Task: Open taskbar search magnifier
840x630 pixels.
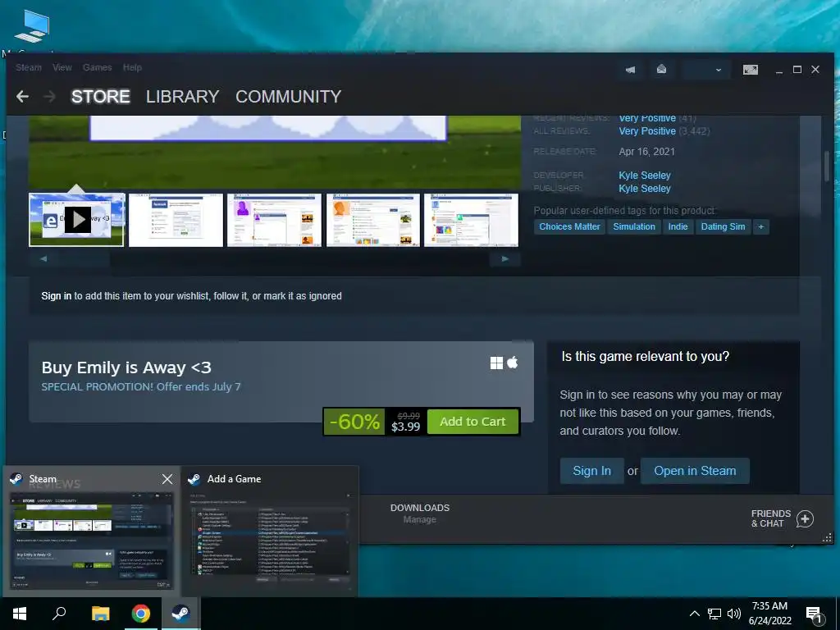Action: [x=59, y=614]
